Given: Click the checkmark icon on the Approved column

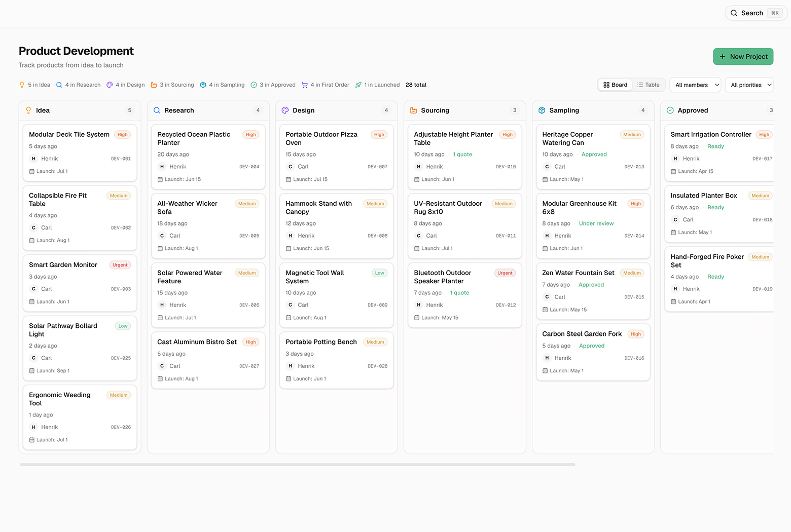Looking at the screenshot, I should [670, 110].
